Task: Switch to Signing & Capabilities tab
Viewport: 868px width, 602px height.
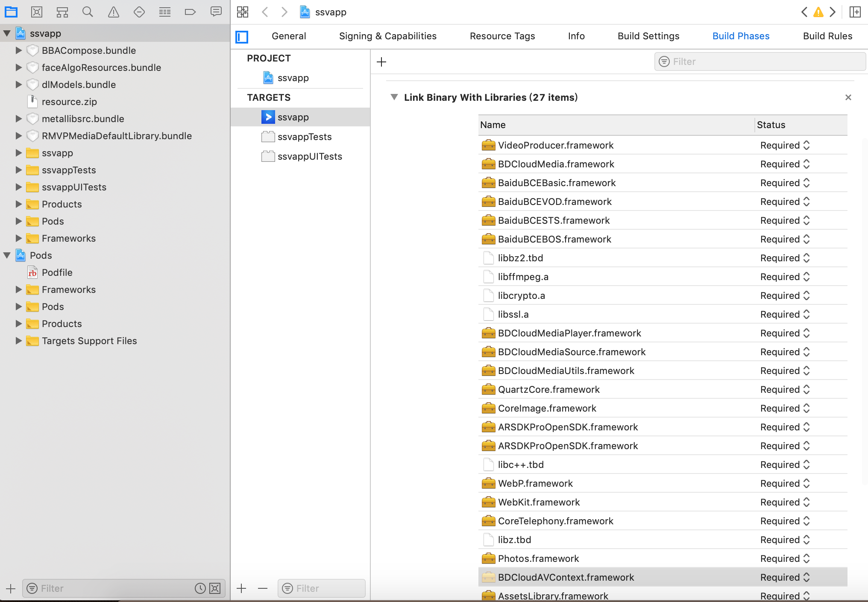Action: (x=388, y=36)
